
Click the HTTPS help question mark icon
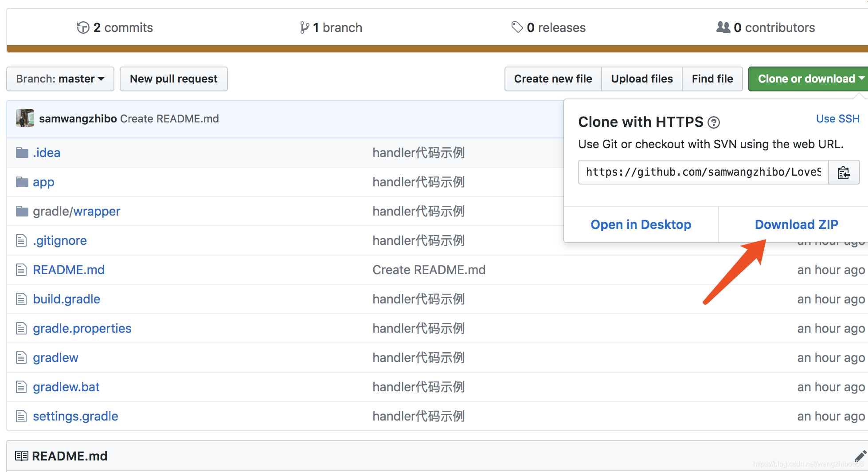pyautogui.click(x=714, y=122)
